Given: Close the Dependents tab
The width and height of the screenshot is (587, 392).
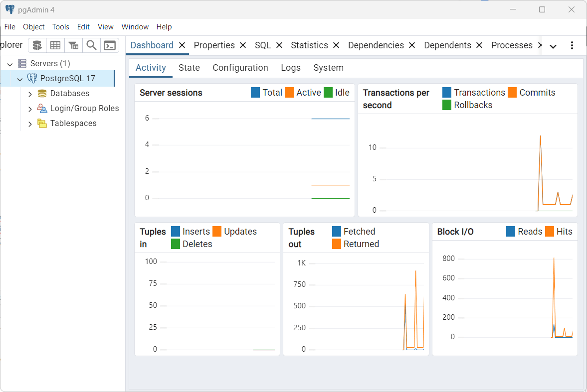Looking at the screenshot, I should click(x=479, y=45).
